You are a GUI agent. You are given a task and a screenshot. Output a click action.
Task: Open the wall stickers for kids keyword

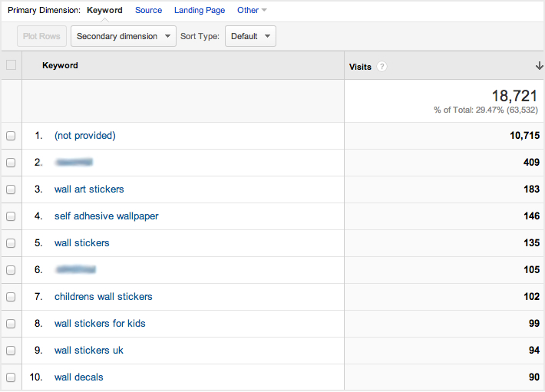tap(100, 324)
